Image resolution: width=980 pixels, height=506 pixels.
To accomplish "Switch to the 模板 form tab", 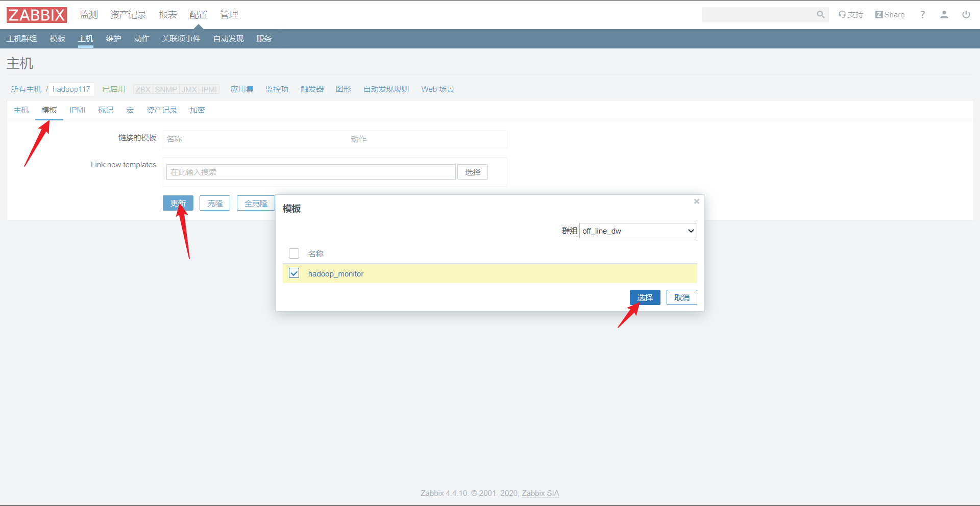I will (50, 110).
